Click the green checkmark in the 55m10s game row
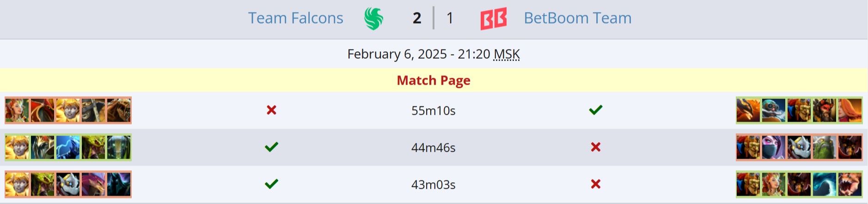Screen dimensions: 868x204 (596, 110)
